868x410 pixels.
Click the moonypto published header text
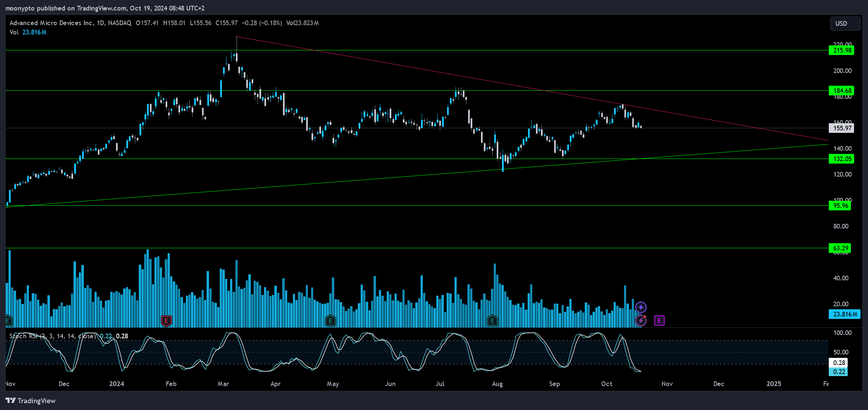click(x=105, y=8)
